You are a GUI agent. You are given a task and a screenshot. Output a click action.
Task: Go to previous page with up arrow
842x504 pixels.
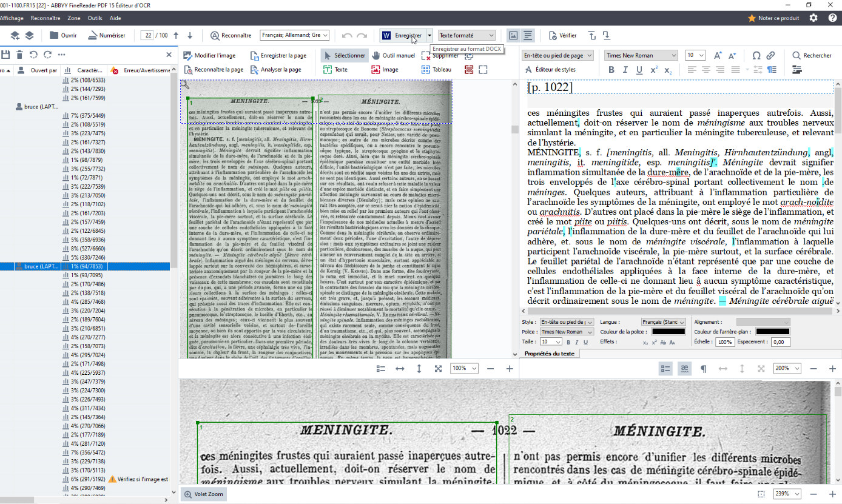[176, 35]
